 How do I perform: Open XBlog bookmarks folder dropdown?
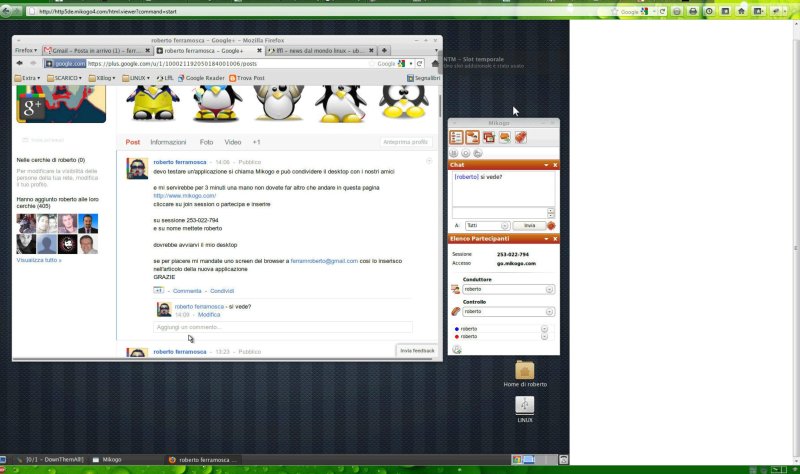102,78
